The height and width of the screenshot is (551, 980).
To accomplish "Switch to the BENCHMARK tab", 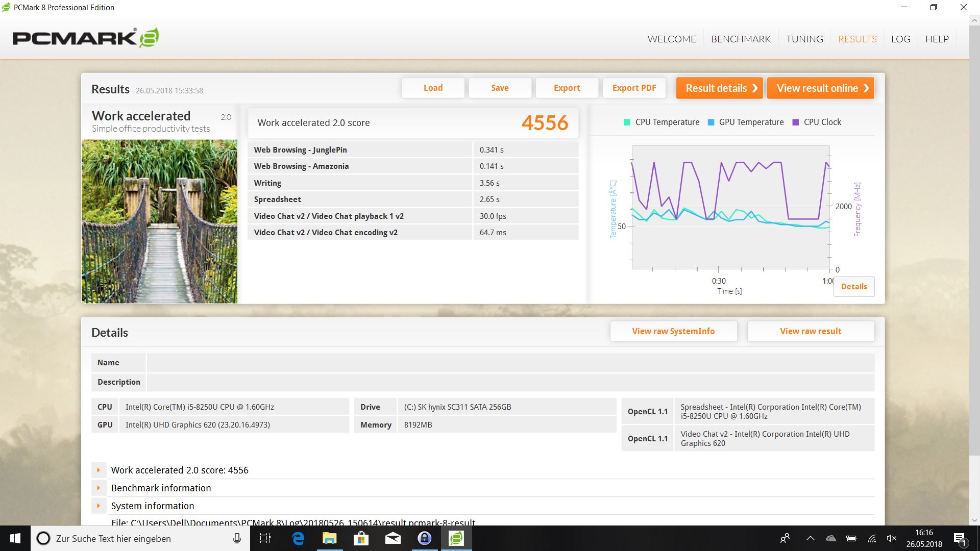I will click(x=741, y=39).
